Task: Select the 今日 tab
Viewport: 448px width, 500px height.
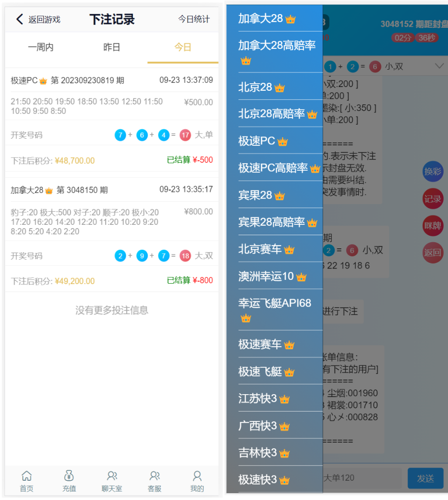Action: 183,47
